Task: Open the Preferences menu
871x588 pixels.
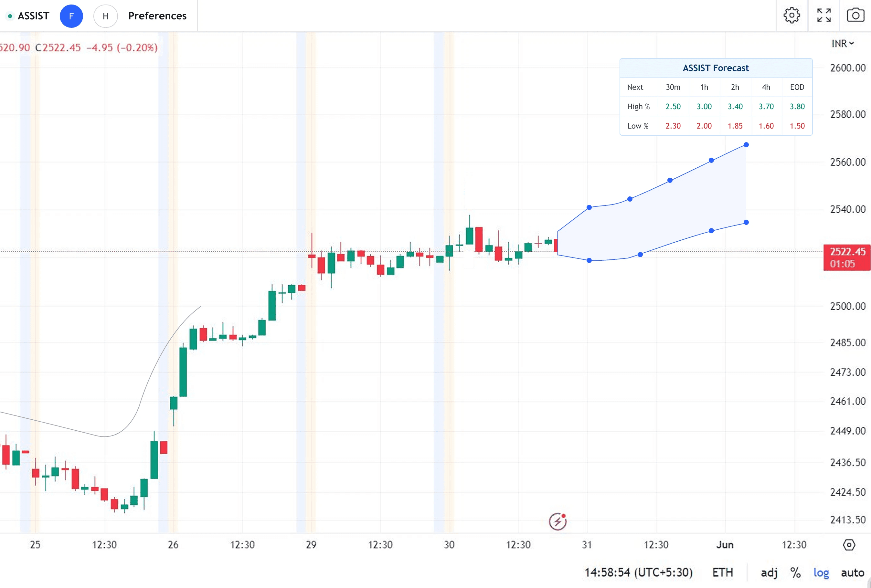Action: [x=157, y=16]
